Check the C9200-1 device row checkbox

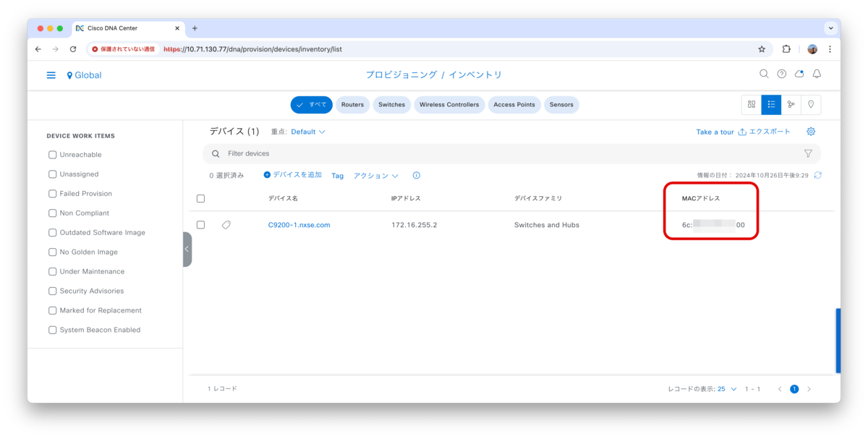coord(200,224)
